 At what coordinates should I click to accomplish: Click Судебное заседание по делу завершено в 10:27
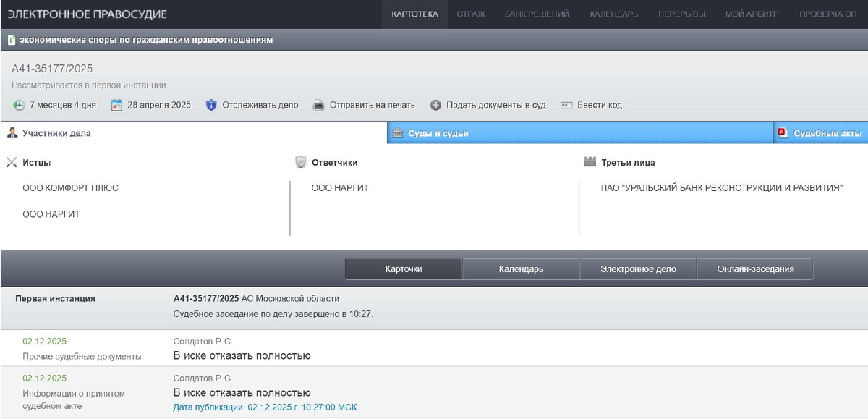click(273, 314)
